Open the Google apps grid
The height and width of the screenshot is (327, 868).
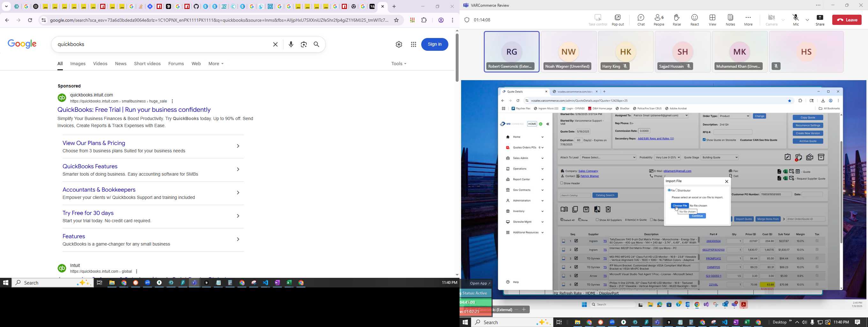point(413,44)
